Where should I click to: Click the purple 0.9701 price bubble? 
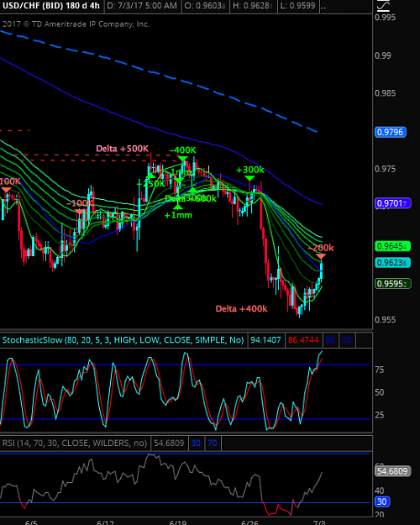[x=392, y=203]
